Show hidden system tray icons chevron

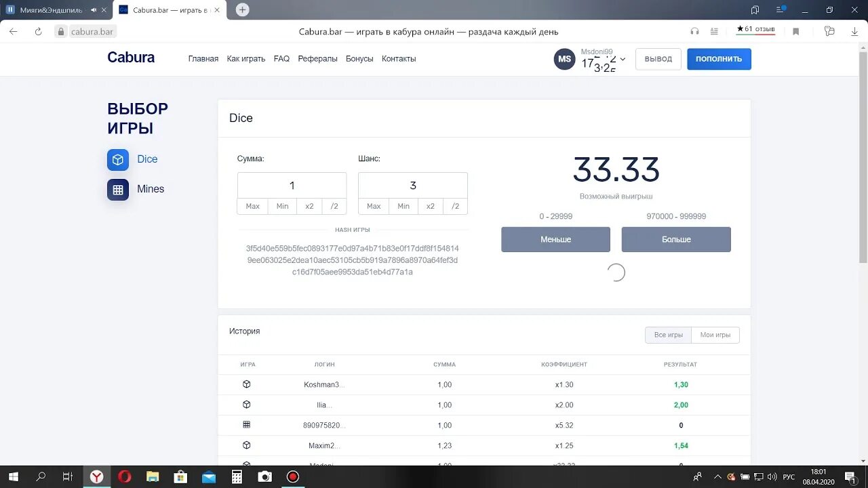[x=717, y=477]
